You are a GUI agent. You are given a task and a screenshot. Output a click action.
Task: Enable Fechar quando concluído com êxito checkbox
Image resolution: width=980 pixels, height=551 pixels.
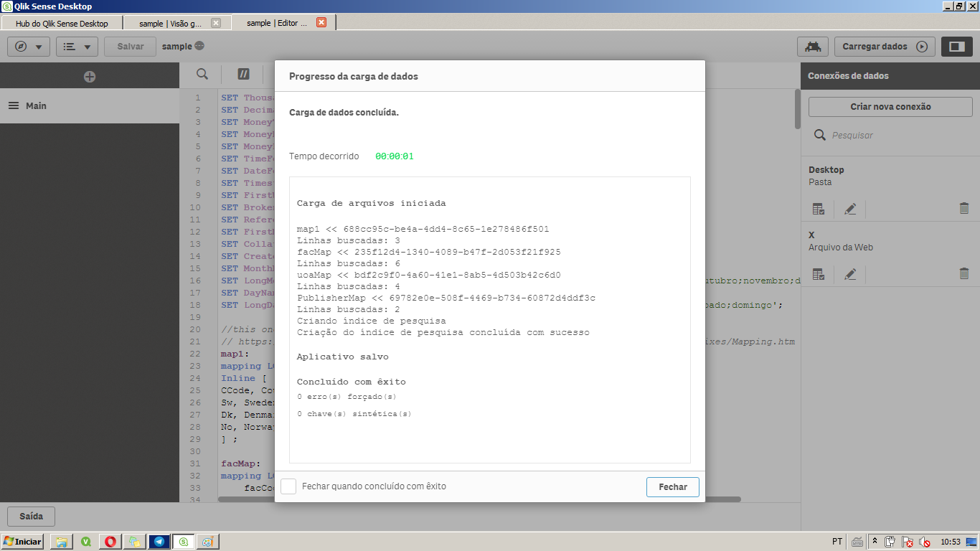288,486
